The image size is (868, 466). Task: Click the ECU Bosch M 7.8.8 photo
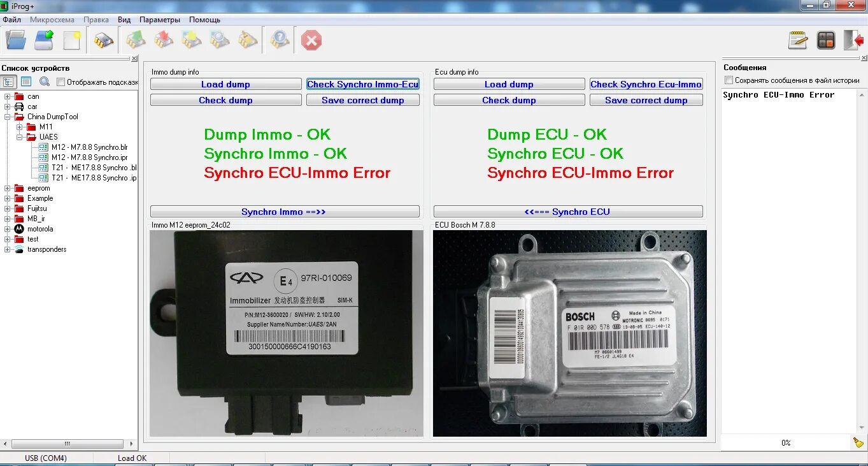click(570, 333)
